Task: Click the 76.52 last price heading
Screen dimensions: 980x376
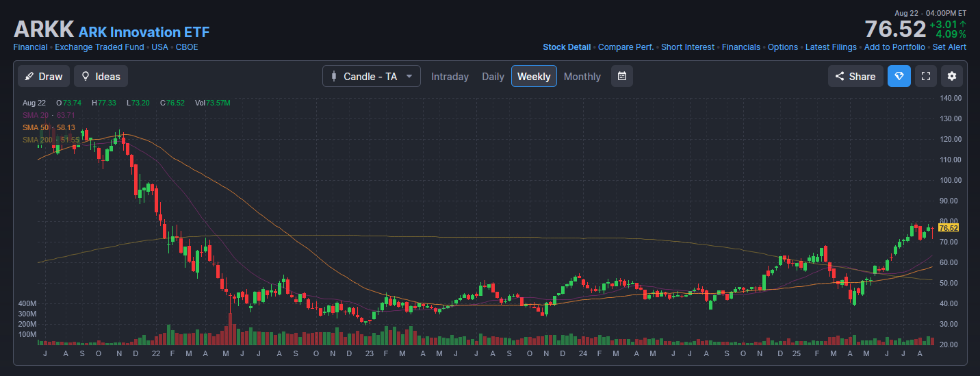Action: [x=895, y=29]
